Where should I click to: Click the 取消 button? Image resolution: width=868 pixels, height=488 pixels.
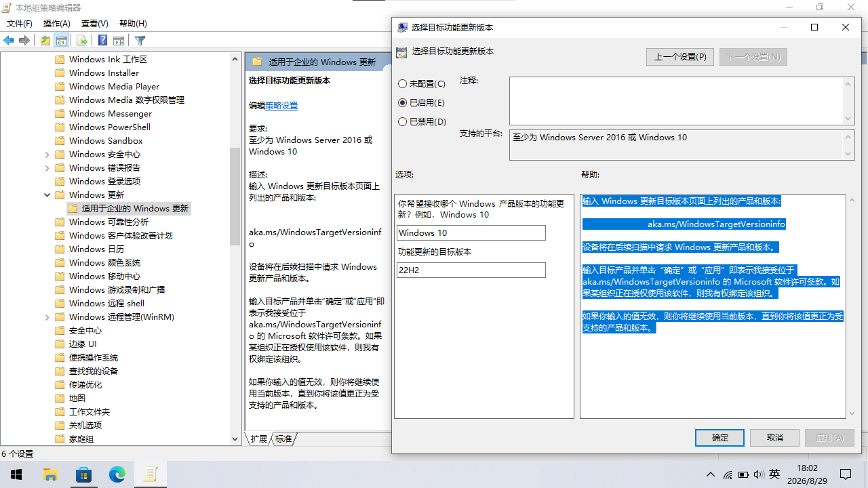coord(775,438)
